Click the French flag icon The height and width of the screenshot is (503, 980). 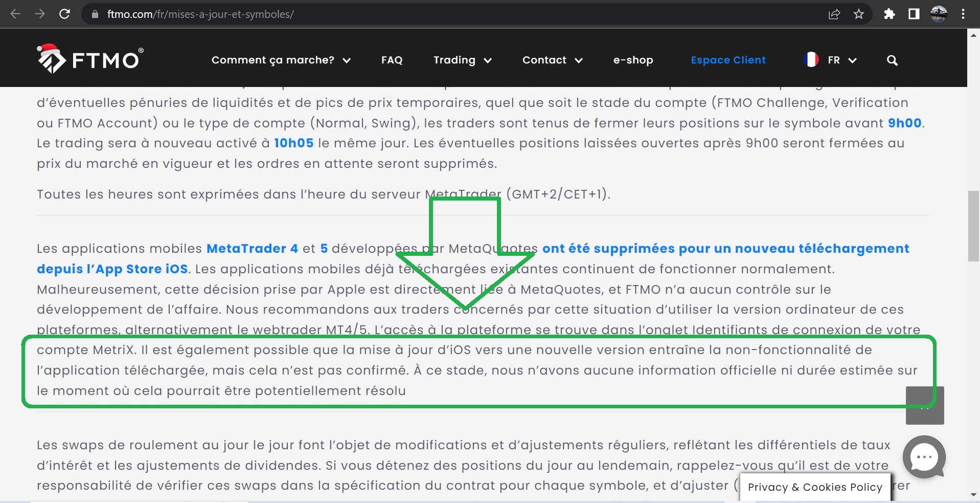pyautogui.click(x=811, y=60)
